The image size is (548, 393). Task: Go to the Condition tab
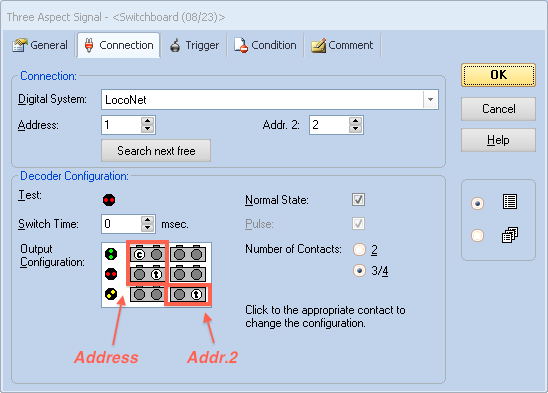(x=265, y=45)
